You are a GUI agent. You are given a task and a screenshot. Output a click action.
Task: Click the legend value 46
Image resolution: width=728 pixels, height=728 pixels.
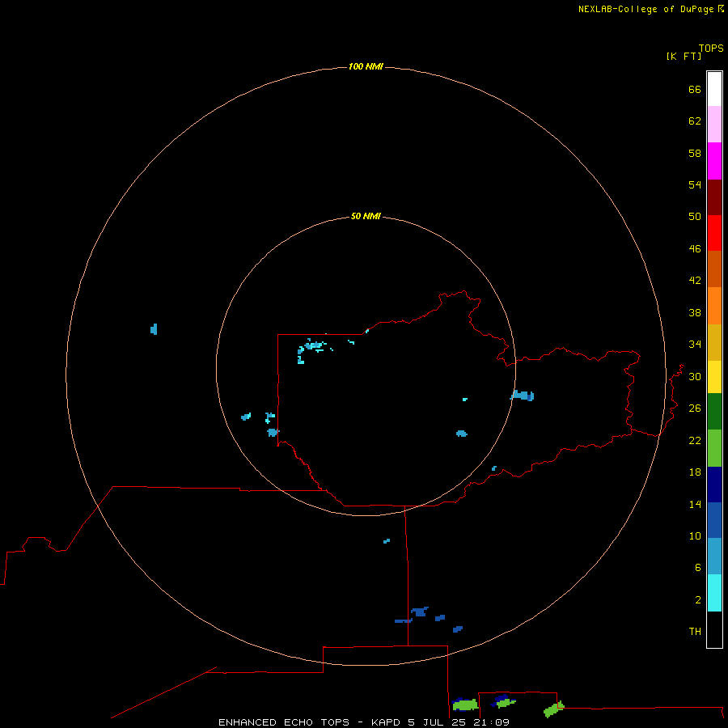click(695, 248)
